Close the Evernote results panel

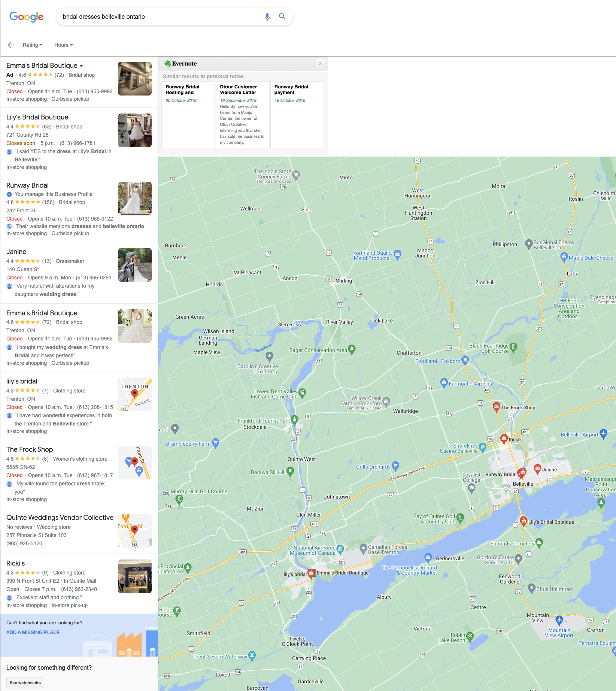click(320, 64)
